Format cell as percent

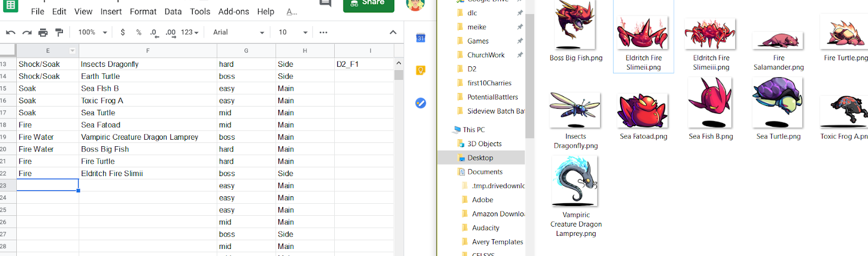click(x=139, y=33)
